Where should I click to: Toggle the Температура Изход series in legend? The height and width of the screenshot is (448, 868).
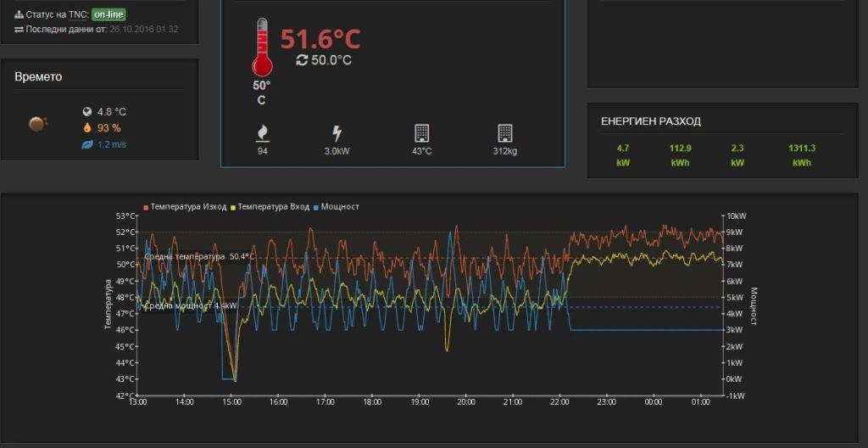189,206
